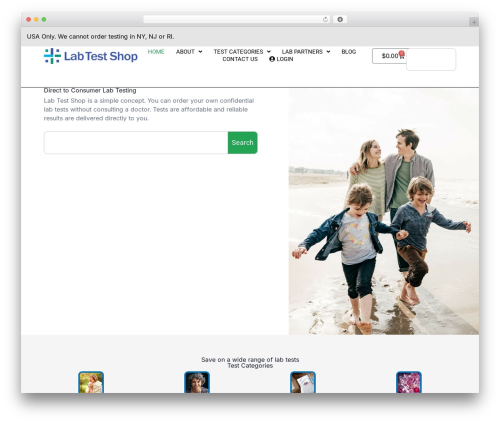
Task: Open the category thumbnail showing papers on a desk
Action: [303, 382]
